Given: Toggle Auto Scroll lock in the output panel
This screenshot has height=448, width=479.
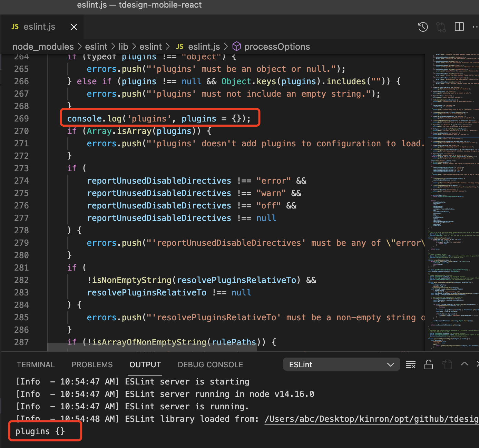Looking at the screenshot, I should tap(429, 364).
